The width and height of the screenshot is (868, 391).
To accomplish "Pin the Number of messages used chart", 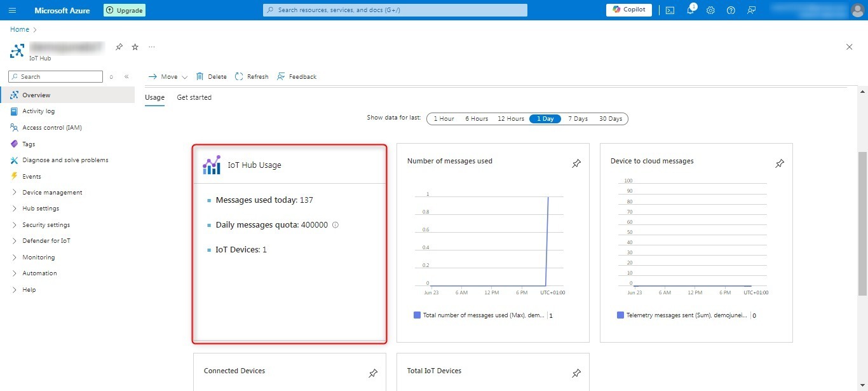I will tap(576, 164).
